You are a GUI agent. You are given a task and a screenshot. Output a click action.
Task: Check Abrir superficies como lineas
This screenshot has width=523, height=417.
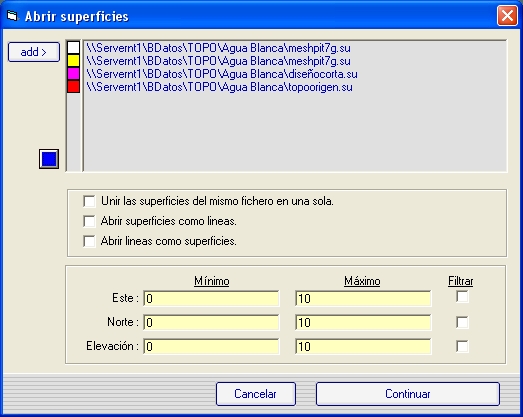[x=89, y=221]
